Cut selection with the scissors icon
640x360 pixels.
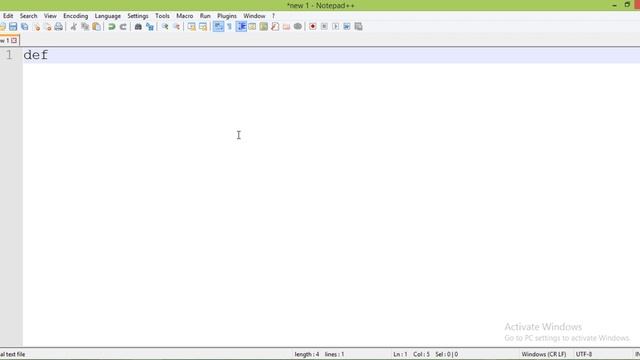tap(73, 27)
